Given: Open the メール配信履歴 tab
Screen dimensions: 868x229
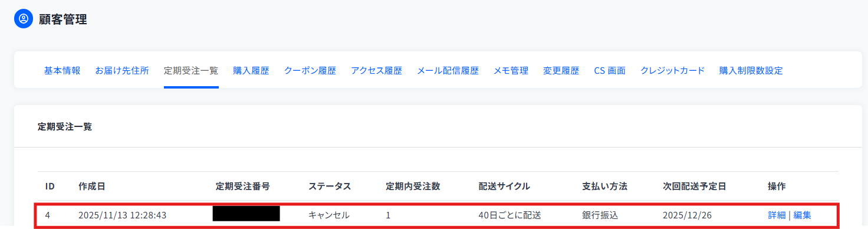Looking at the screenshot, I should [448, 71].
